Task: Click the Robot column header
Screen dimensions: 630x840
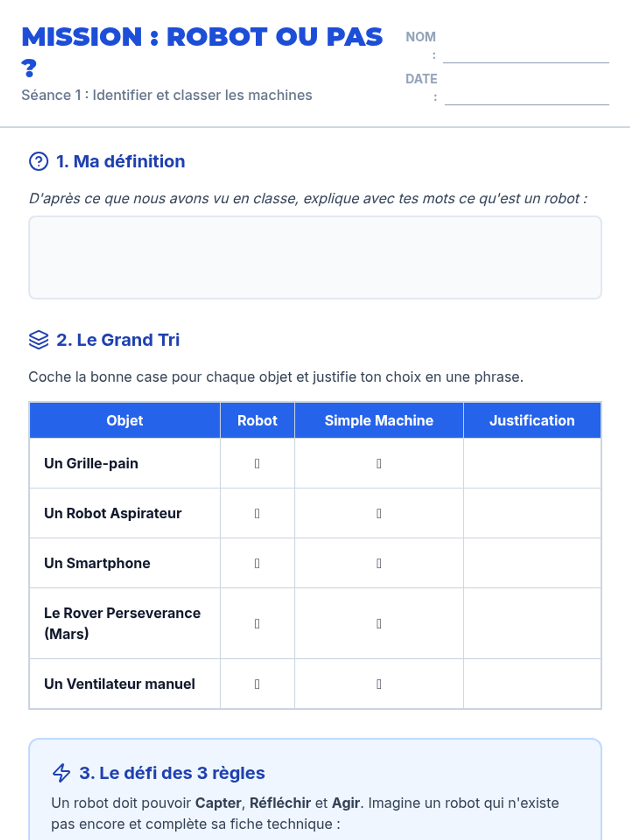Action: tap(257, 421)
